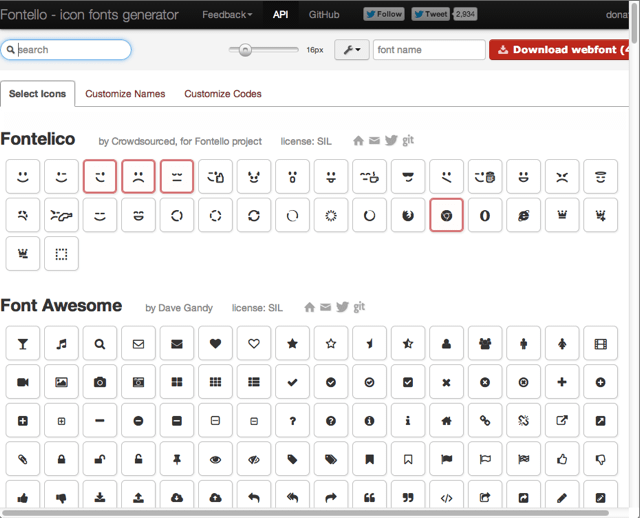Select the Internet Explorer browser icon
This screenshot has height=518, width=640.
tap(523, 215)
